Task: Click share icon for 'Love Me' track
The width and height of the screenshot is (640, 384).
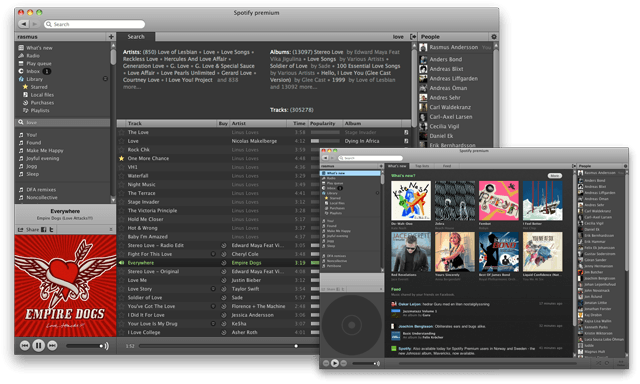Action: click(x=224, y=280)
